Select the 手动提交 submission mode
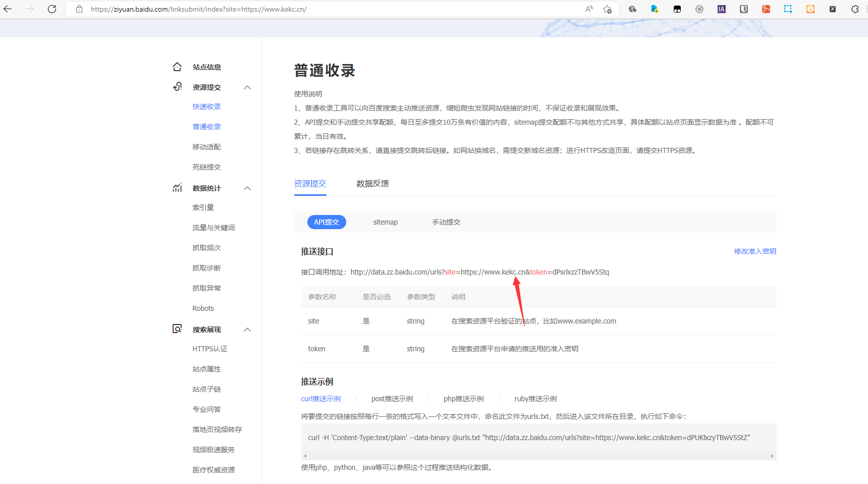Viewport: 868px width, 484px height. click(x=446, y=222)
